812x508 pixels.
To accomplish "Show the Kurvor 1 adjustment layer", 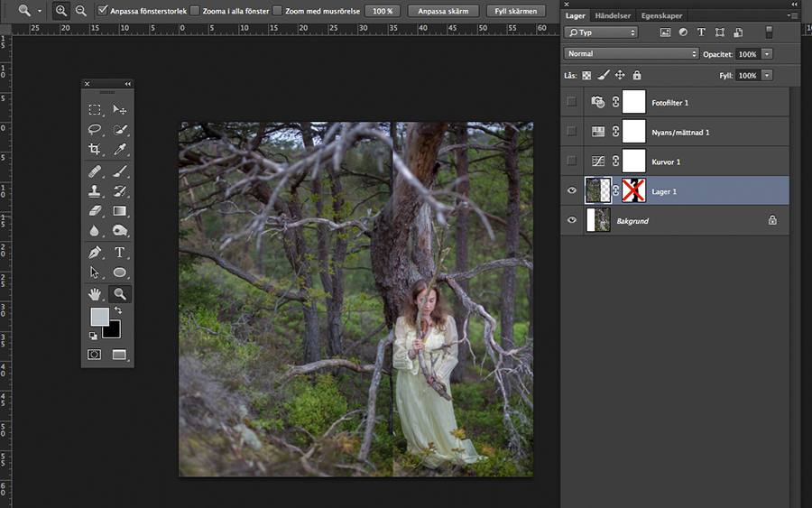I will (571, 161).
